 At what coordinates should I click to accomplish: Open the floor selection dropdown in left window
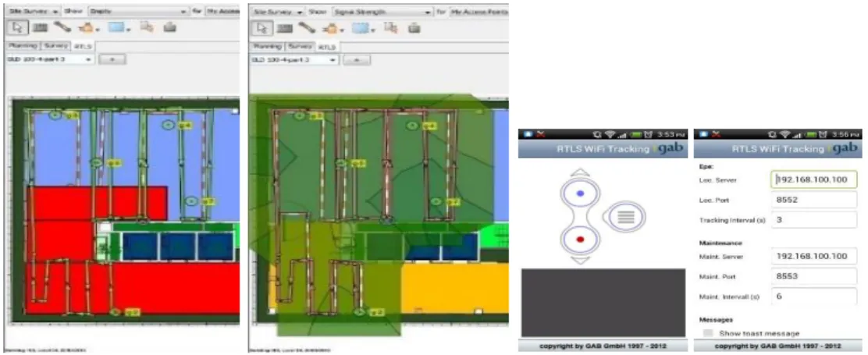tap(50, 59)
